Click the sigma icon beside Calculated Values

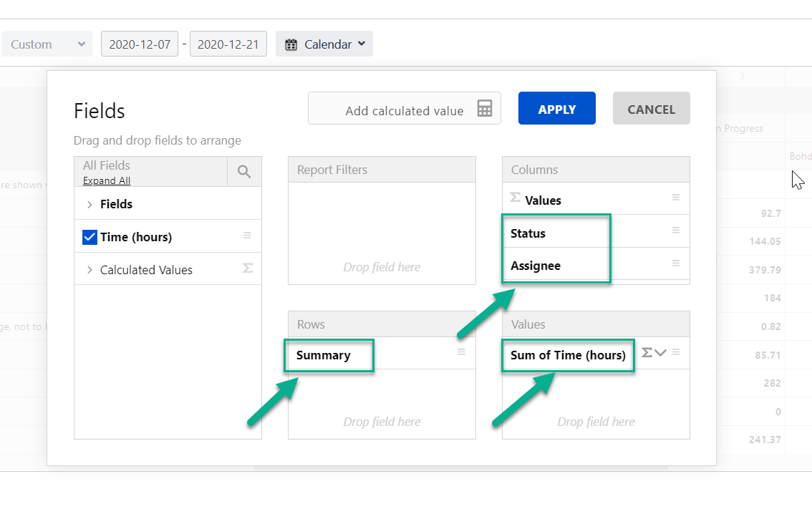[x=248, y=268]
